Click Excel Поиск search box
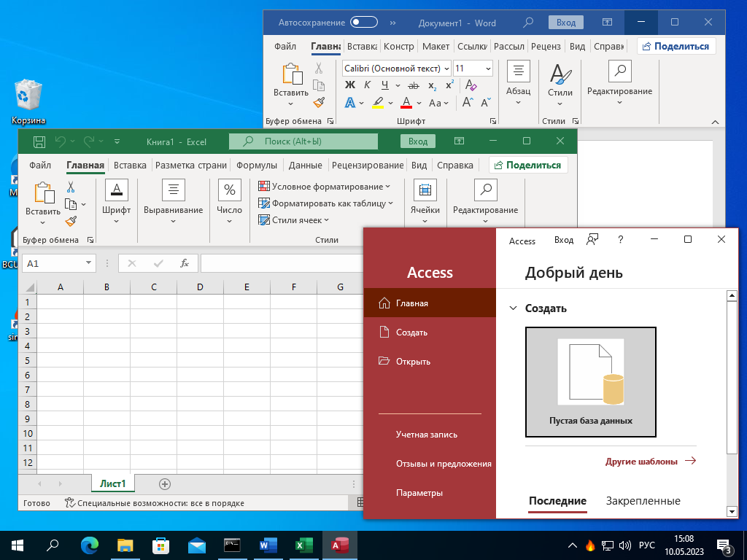 pos(303,141)
